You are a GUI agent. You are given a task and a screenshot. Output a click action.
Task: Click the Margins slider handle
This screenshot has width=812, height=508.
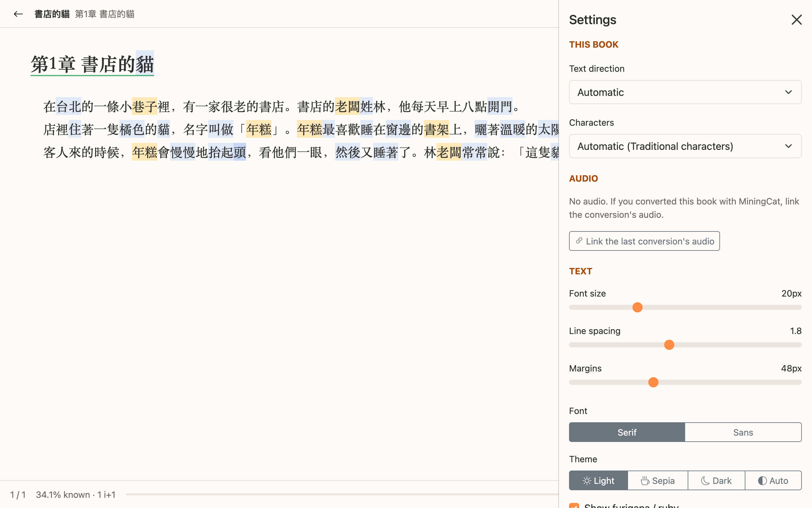click(653, 382)
